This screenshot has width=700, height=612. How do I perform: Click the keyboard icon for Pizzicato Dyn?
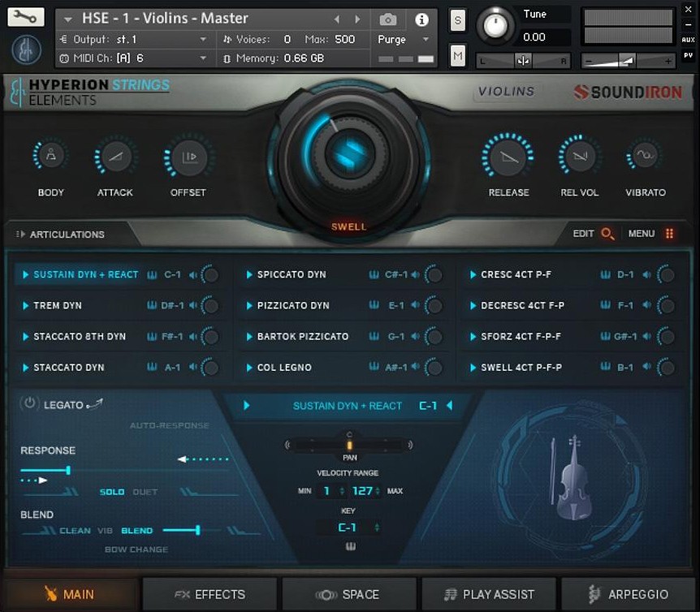374,305
